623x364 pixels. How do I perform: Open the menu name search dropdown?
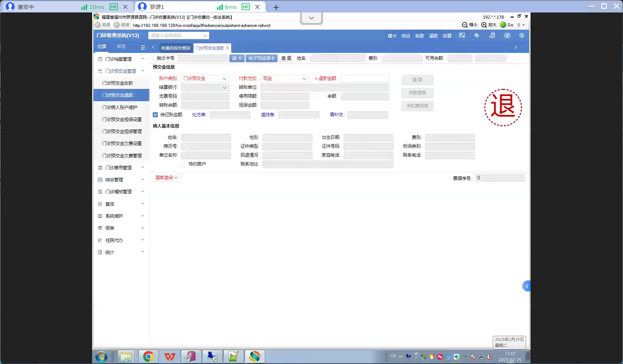click(205, 35)
